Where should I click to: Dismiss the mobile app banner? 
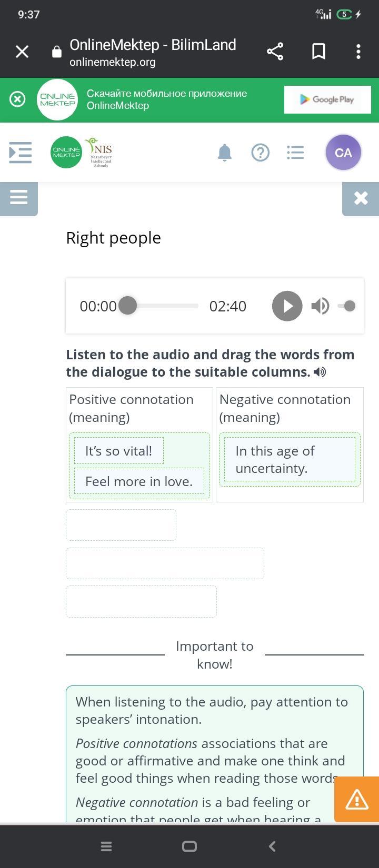pyautogui.click(x=17, y=99)
